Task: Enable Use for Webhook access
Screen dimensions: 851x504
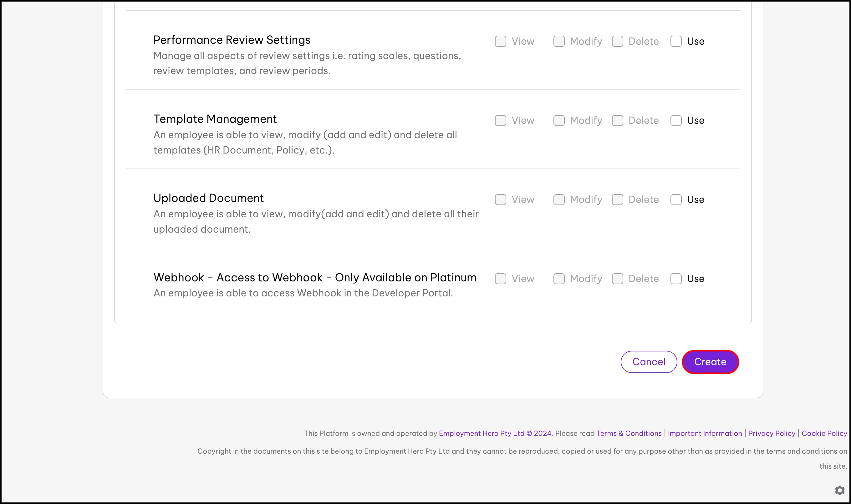Action: (x=675, y=279)
